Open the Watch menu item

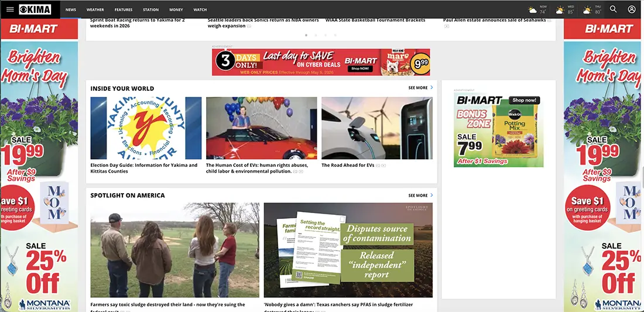tap(200, 9)
